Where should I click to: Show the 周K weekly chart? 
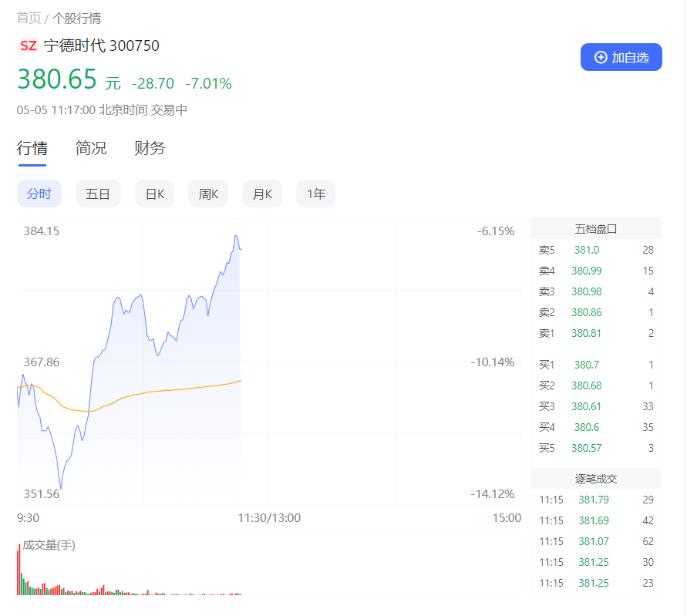(208, 194)
